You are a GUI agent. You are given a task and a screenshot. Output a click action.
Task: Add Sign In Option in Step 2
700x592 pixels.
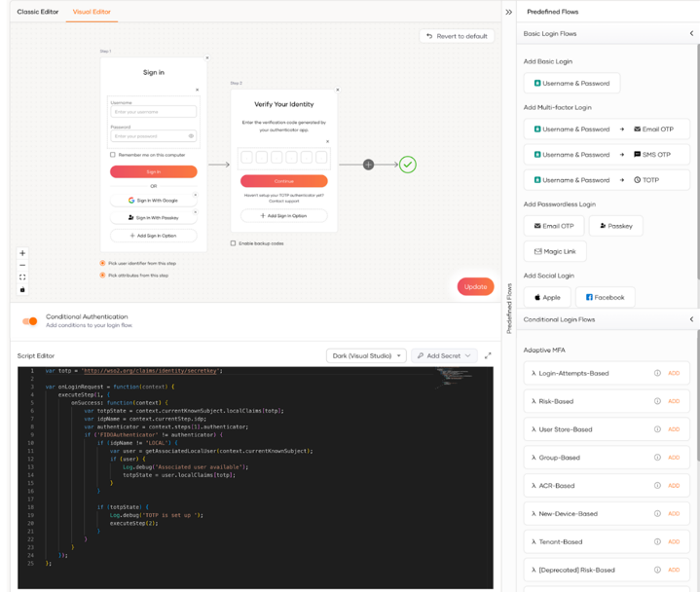point(284,215)
